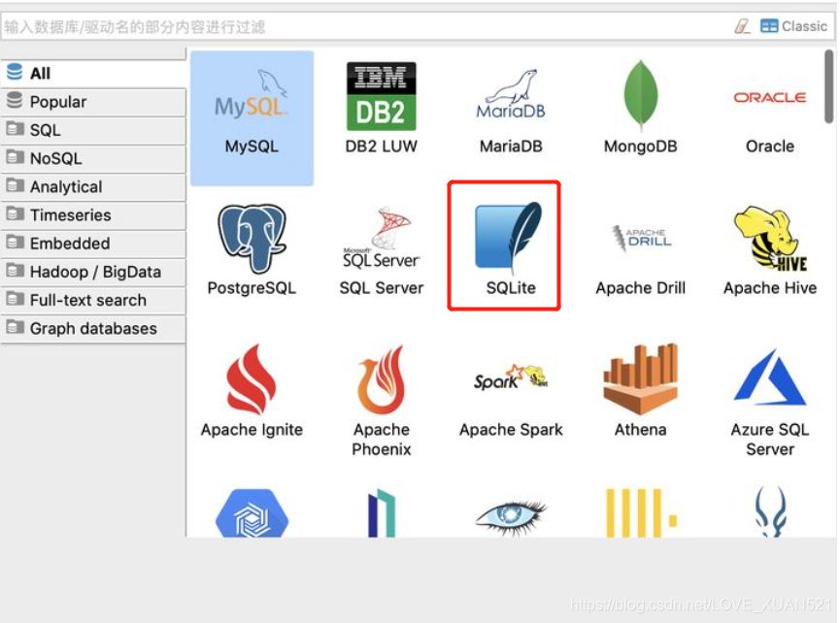Image resolution: width=840 pixels, height=623 pixels.
Task: Select the Hadoop / BigData category
Action: point(93,272)
